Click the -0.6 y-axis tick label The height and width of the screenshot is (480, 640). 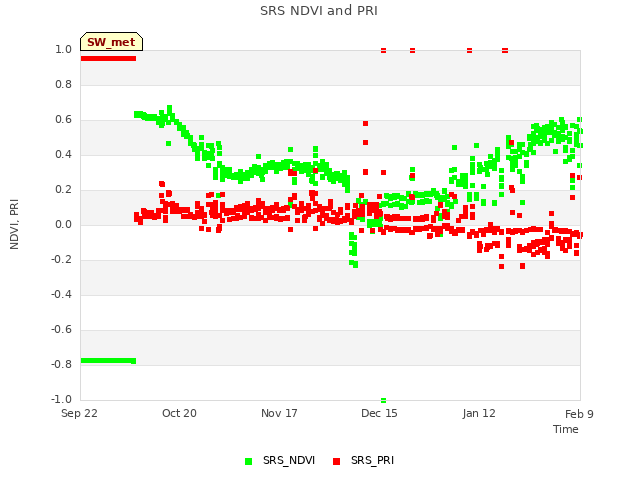tap(61, 329)
